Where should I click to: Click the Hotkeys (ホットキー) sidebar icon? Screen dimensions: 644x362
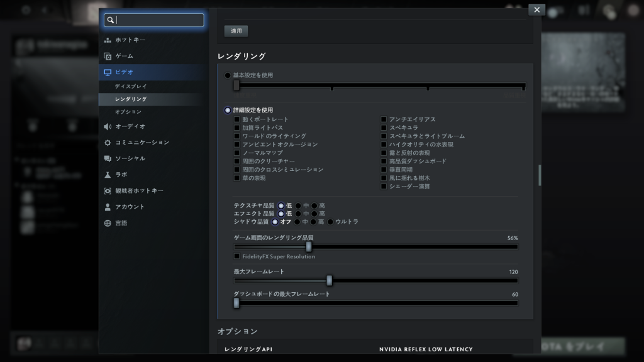click(x=108, y=40)
